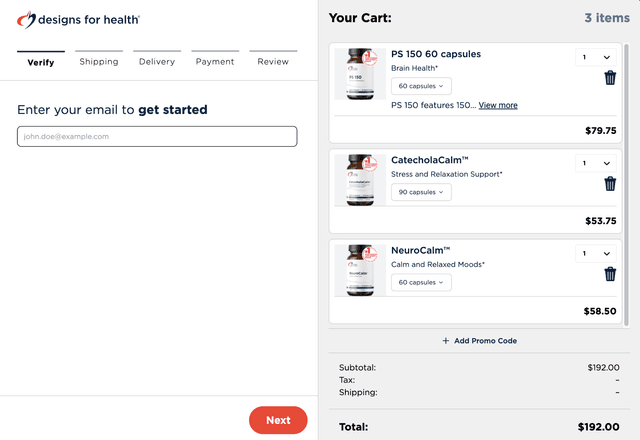Screen dimensions: 640x440
Task: Expand NeuroCalm 60 capsules size menu
Action: [421, 283]
